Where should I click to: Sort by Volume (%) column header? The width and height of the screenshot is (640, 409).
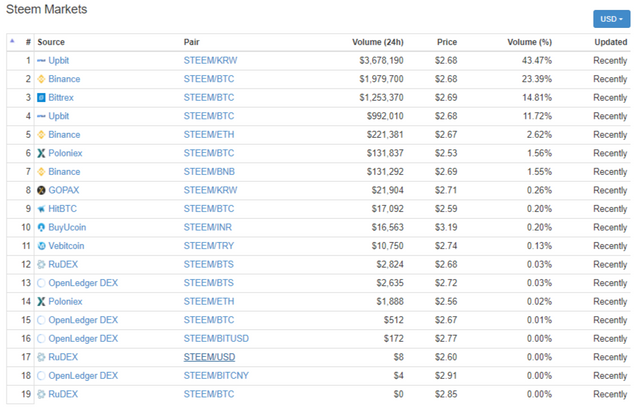(529, 42)
